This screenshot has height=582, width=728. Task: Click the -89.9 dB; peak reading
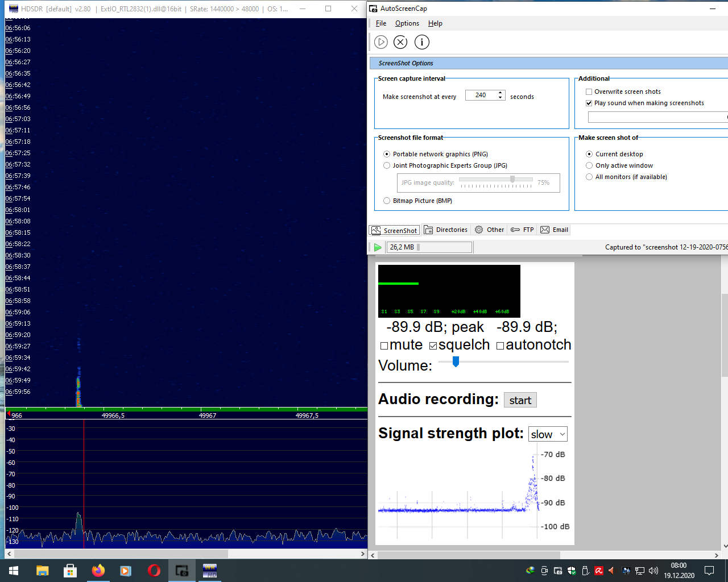pos(435,327)
